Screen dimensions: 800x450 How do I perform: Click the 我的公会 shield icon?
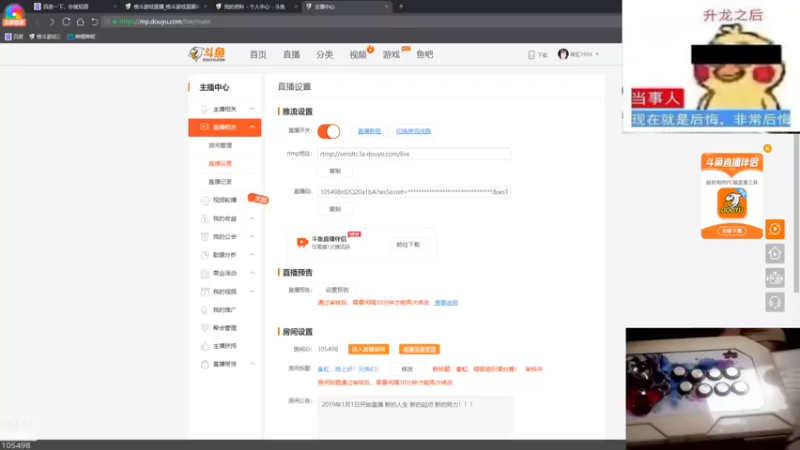click(205, 237)
